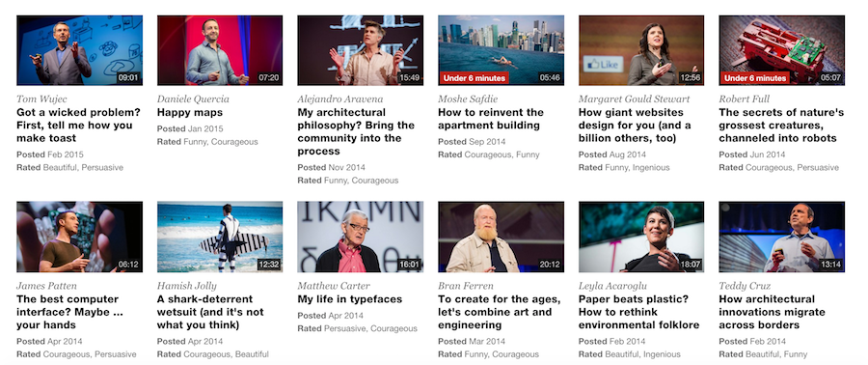The image size is (868, 365).
Task: Open 'To create for the ages' title
Action: coord(500,312)
